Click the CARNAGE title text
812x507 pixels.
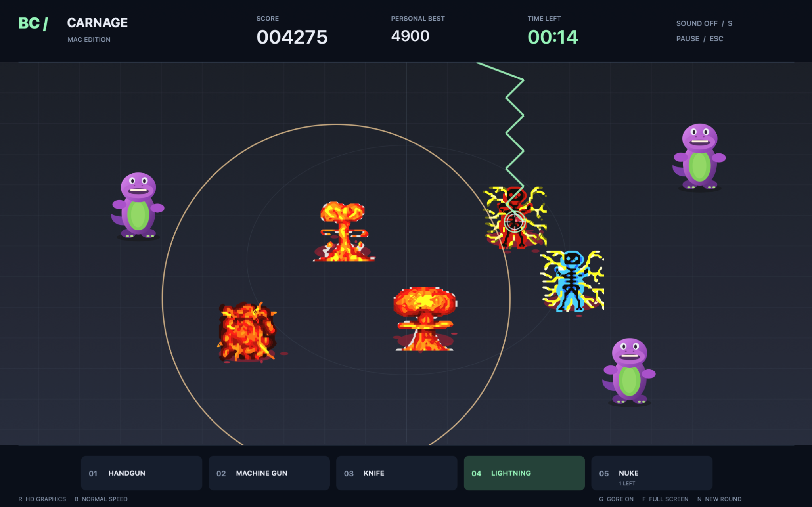[98, 23]
